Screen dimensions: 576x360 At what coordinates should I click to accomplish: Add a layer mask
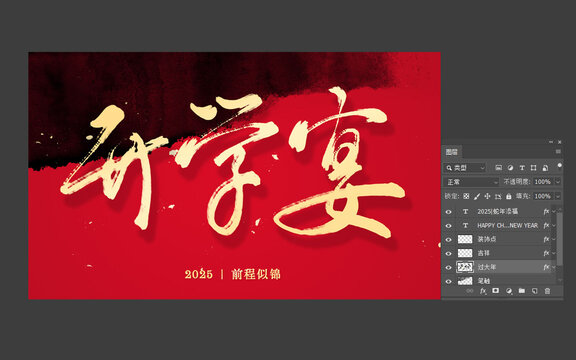tap(496, 291)
